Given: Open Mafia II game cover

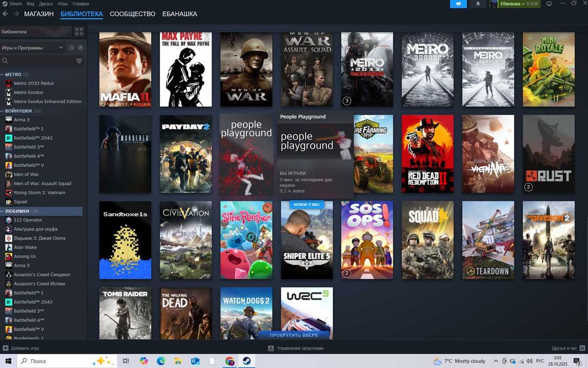Looking at the screenshot, I should tap(125, 69).
